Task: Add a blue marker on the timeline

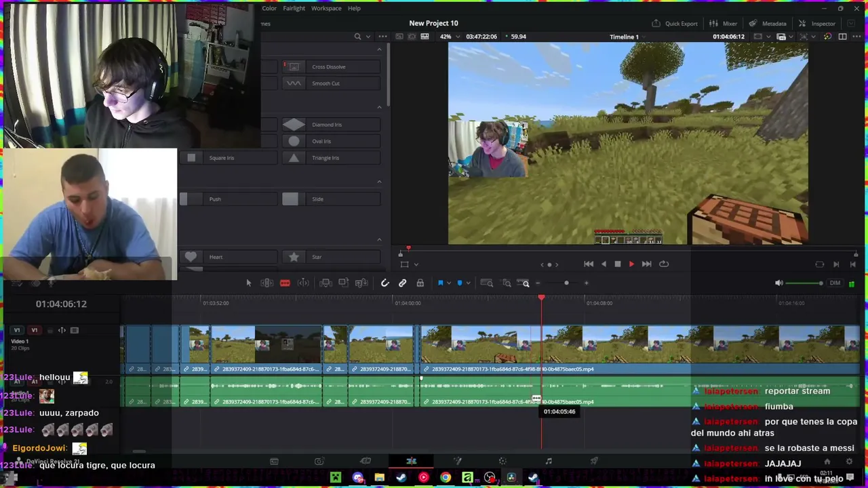Action: pyautogui.click(x=460, y=283)
